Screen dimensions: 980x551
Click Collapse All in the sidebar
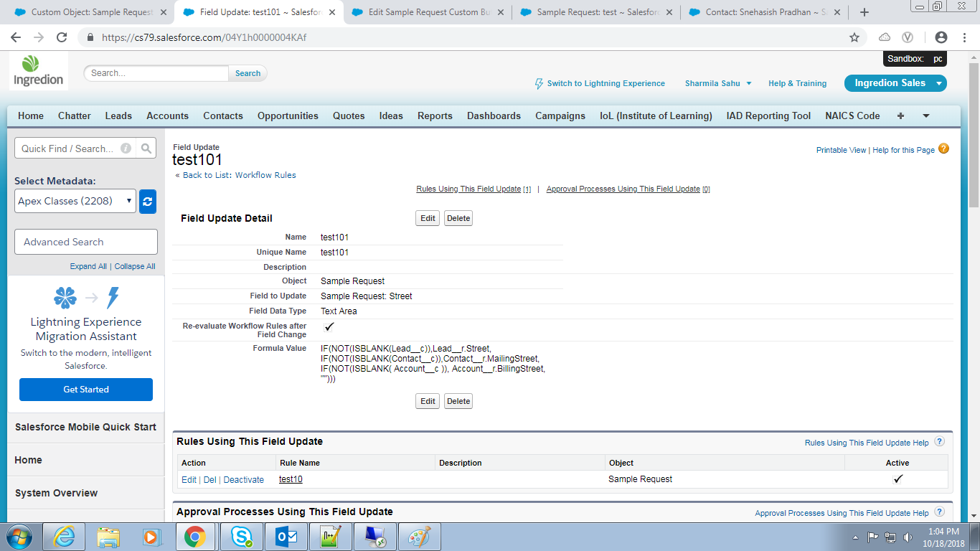(135, 266)
